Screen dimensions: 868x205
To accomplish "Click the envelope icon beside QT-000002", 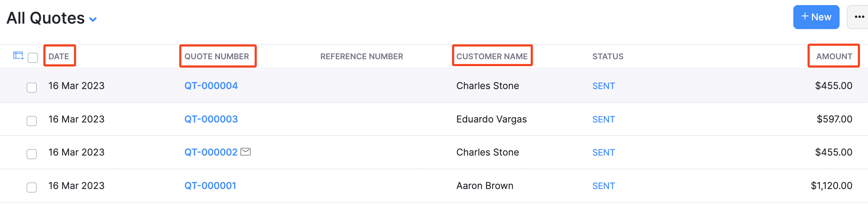I will tap(246, 152).
